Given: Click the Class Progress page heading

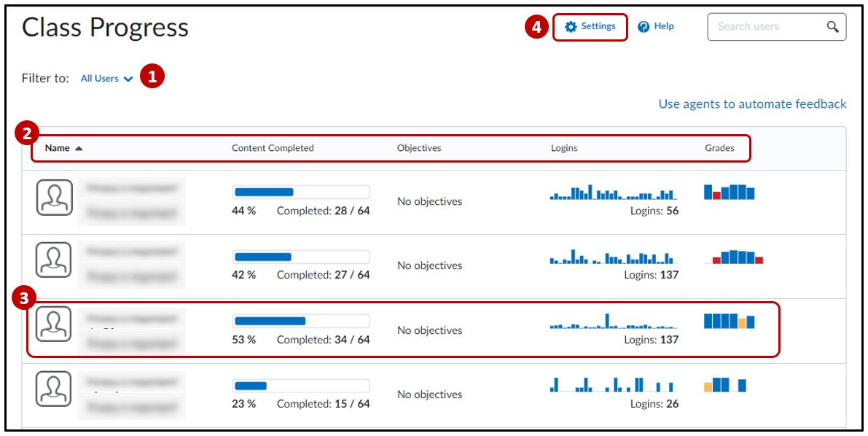Looking at the screenshot, I should (105, 27).
